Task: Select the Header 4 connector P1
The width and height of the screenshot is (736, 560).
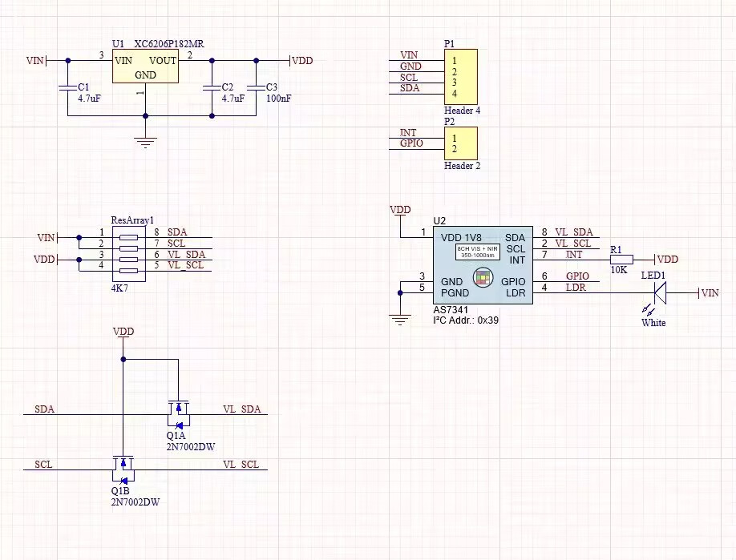Action: (x=461, y=77)
